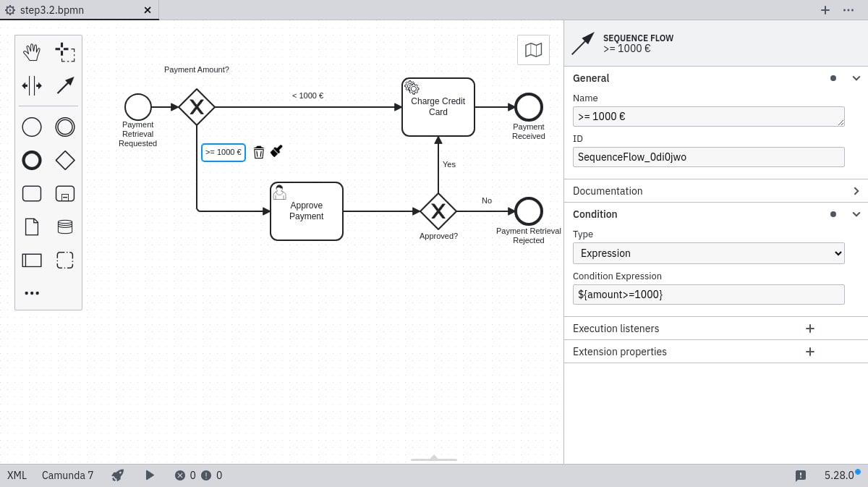This screenshot has width=868, height=487.
Task: Click the version 5.28.0 label
Action: [839, 475]
